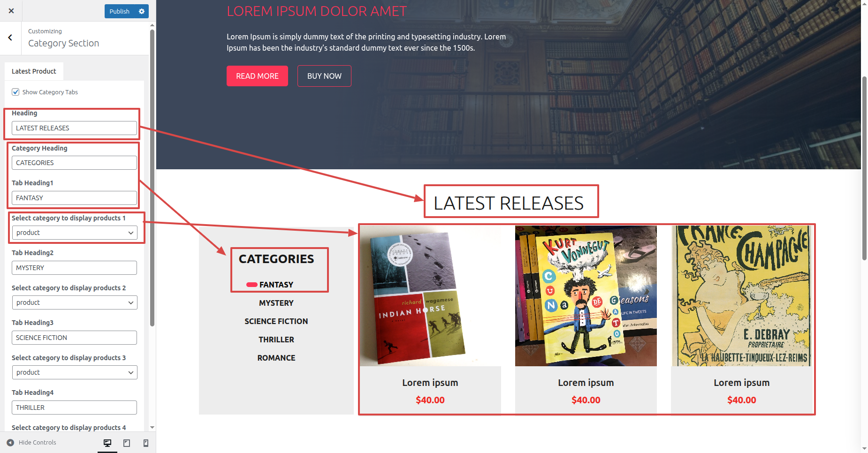The image size is (868, 453).
Task: Select the Latest Product tab
Action: point(34,71)
